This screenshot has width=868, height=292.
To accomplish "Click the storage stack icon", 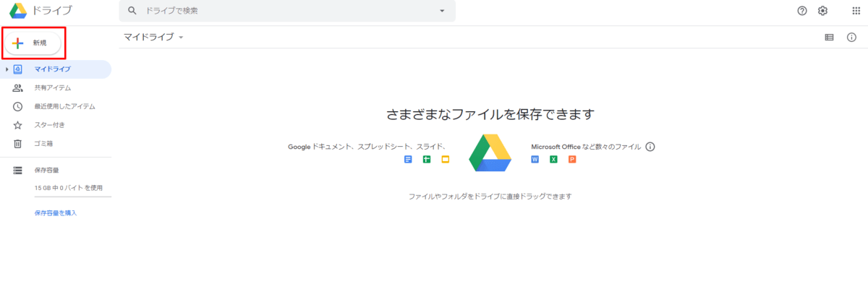I will pos(18,170).
